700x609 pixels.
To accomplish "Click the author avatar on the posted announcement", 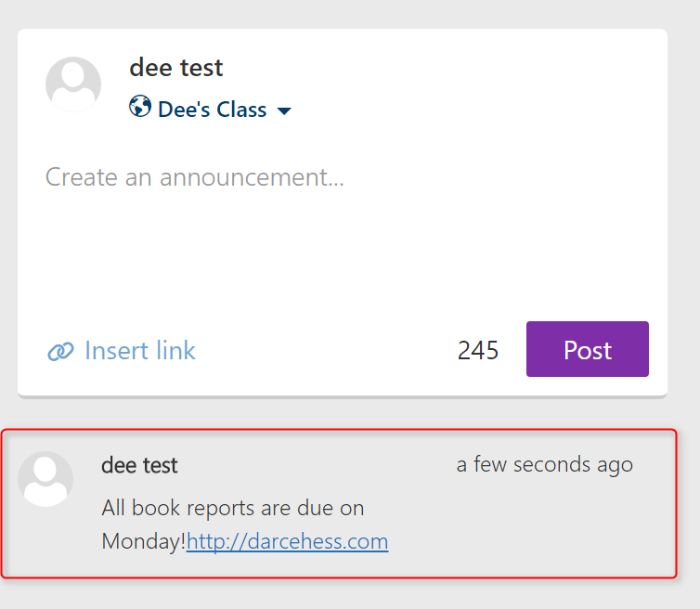I will tap(45, 479).
